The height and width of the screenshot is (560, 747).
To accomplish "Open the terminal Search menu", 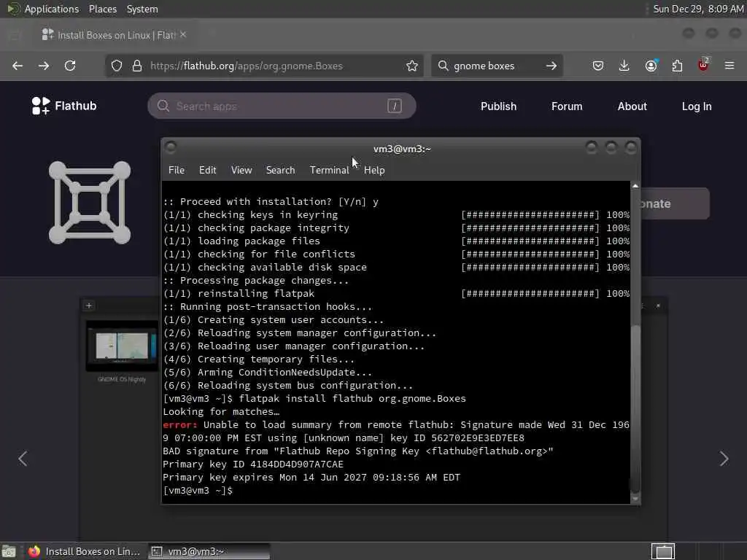I will point(280,170).
